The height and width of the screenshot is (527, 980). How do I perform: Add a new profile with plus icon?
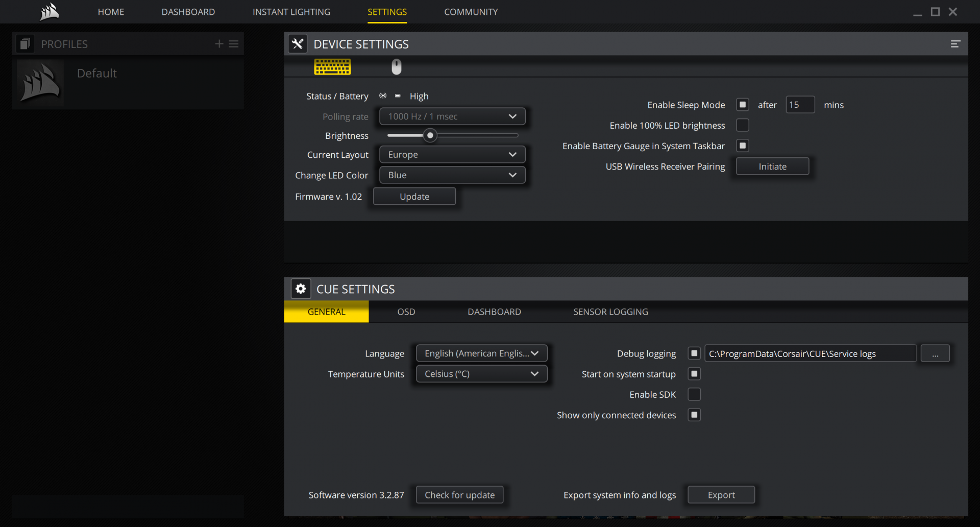click(219, 44)
